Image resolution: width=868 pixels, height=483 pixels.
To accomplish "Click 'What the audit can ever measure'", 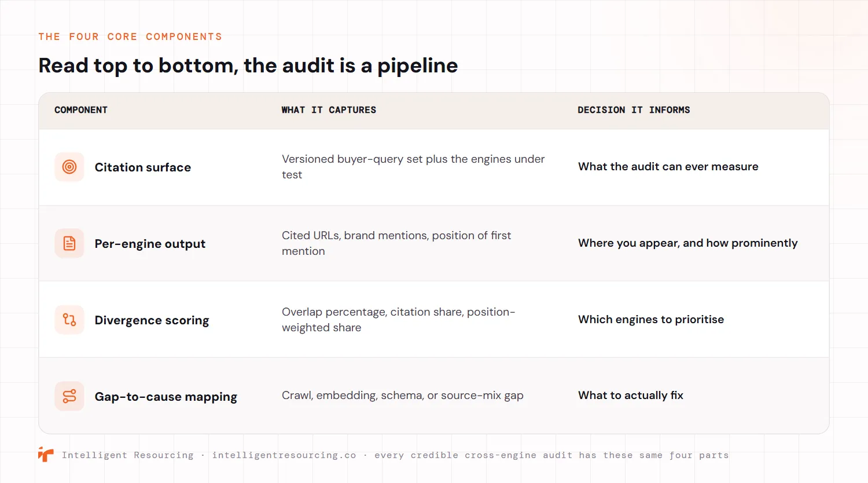I will point(668,166).
